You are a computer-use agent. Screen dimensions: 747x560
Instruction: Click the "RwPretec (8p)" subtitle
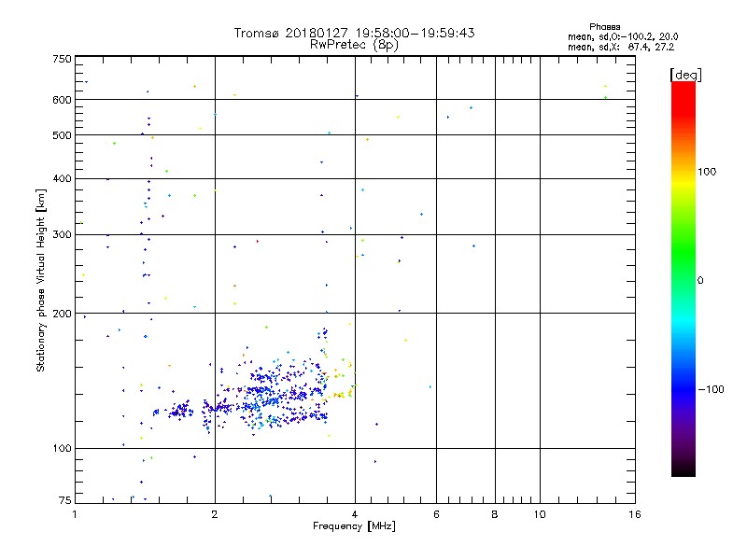(x=354, y=45)
